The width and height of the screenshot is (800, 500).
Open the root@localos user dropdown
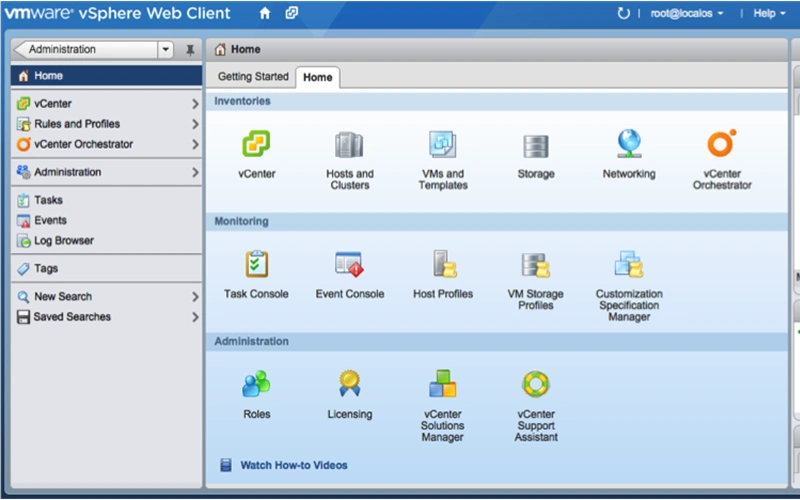(687, 14)
